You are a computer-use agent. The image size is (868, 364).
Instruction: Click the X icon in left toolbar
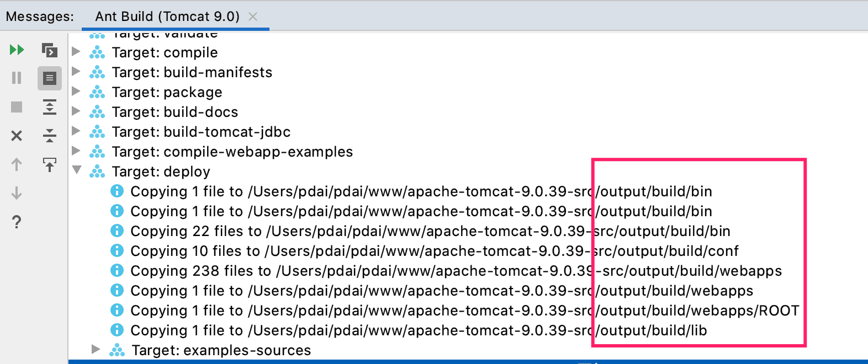(17, 136)
